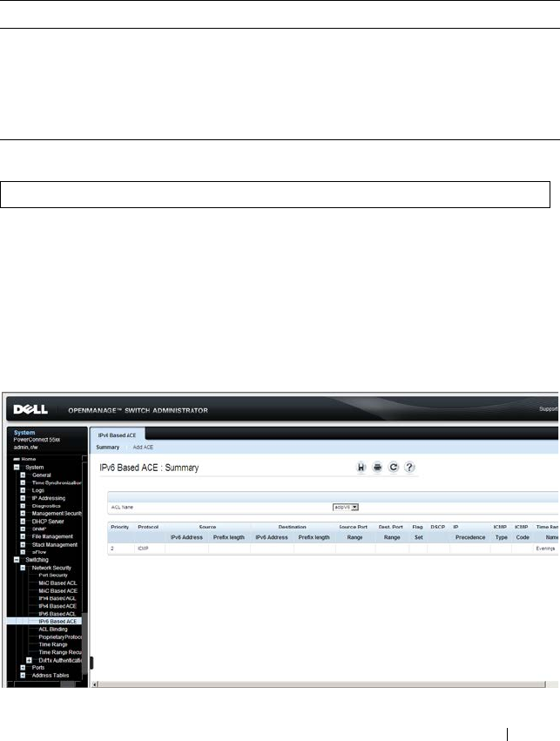Expand the IP Addressing node

click(23, 498)
